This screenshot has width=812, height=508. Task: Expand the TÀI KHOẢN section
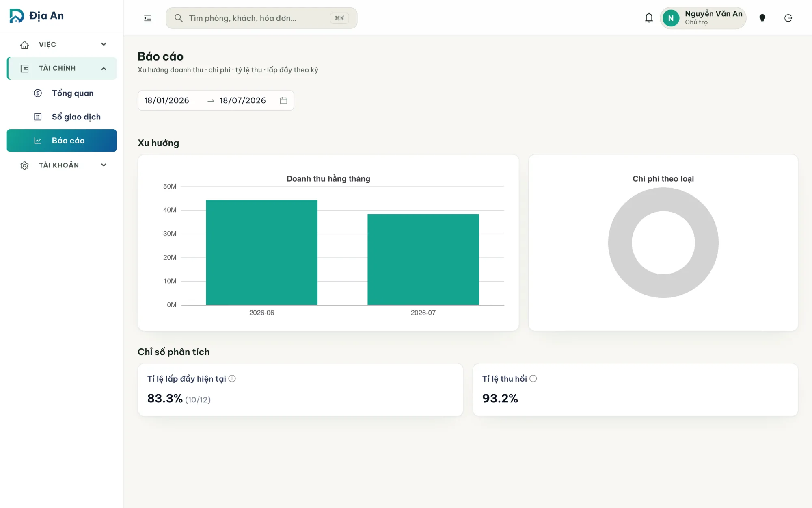click(62, 165)
